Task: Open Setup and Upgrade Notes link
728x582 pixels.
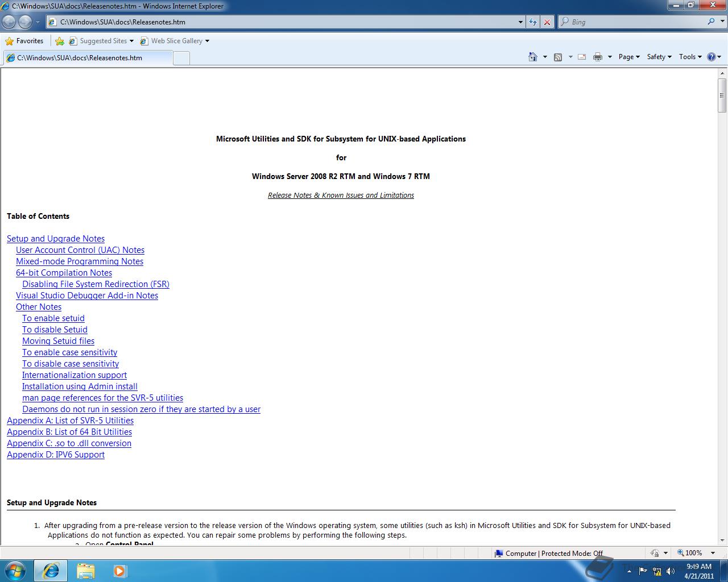Action: coord(56,239)
